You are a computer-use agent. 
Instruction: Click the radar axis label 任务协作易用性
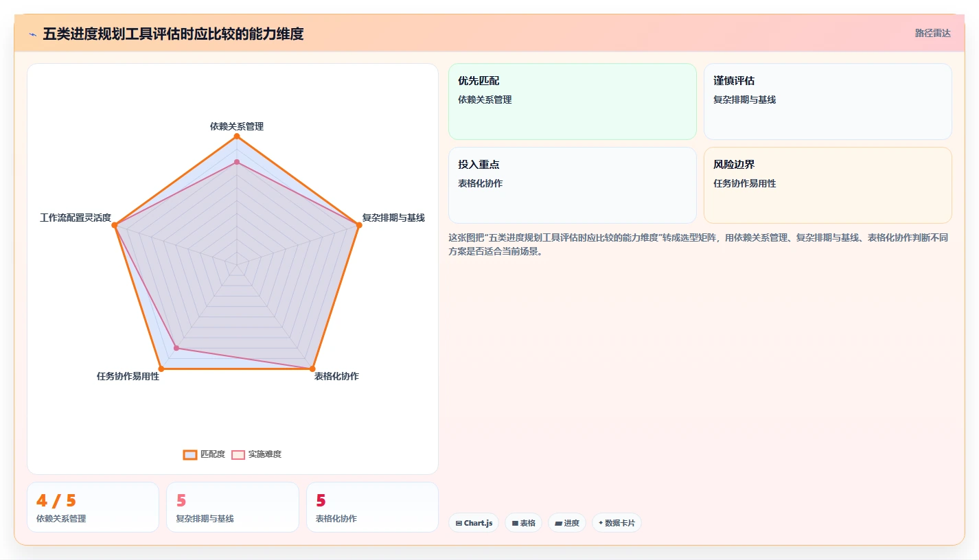[x=128, y=376]
